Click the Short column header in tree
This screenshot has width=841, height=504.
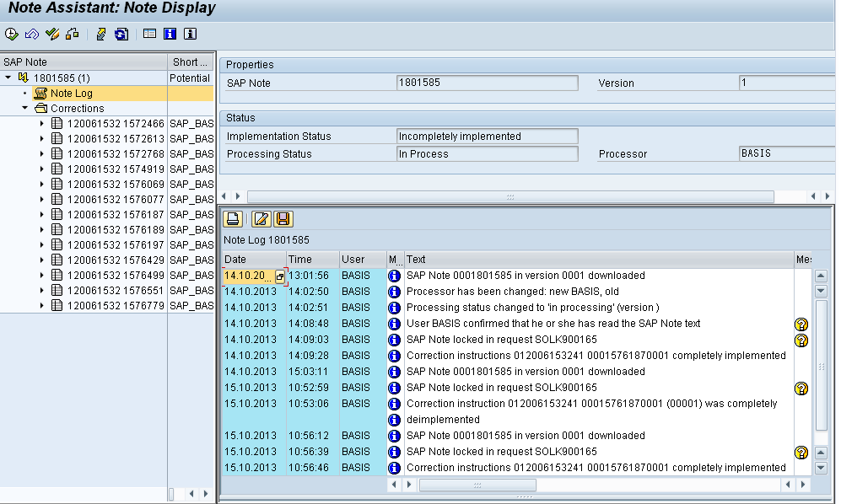pyautogui.click(x=191, y=62)
